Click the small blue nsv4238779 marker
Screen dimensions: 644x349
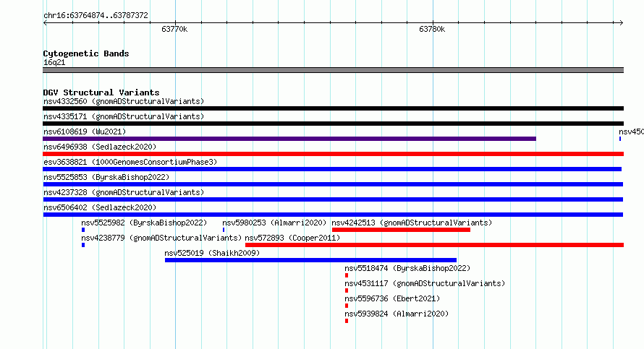[83, 245]
